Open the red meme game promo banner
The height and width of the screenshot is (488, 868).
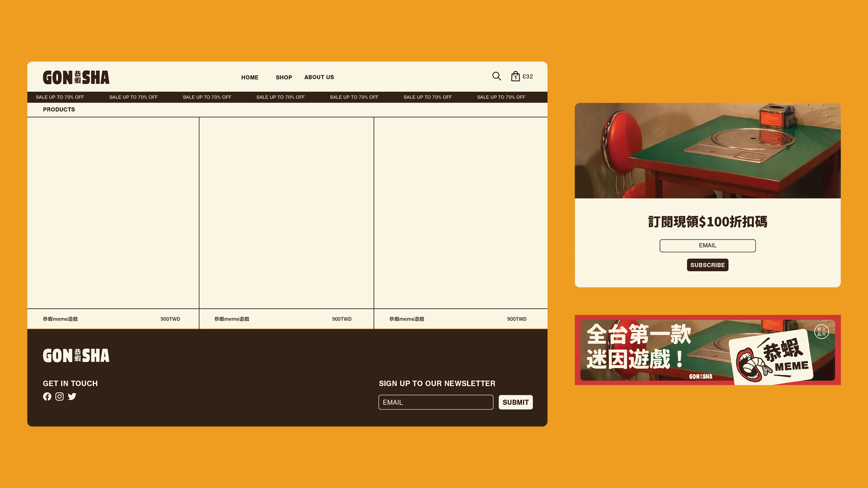[708, 350]
